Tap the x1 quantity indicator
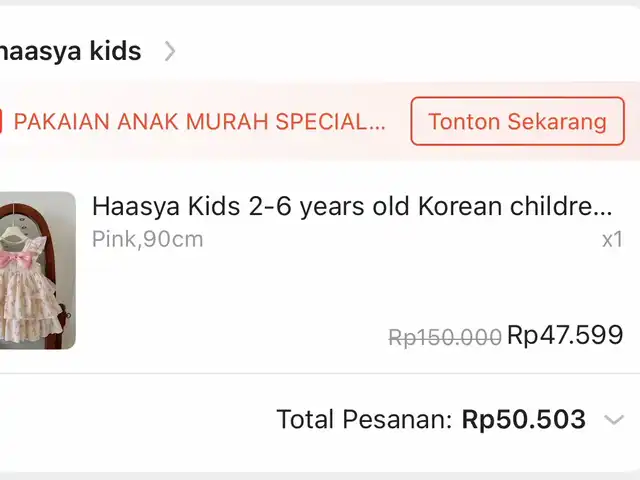Screen dimensions: 640x480 click(x=612, y=240)
